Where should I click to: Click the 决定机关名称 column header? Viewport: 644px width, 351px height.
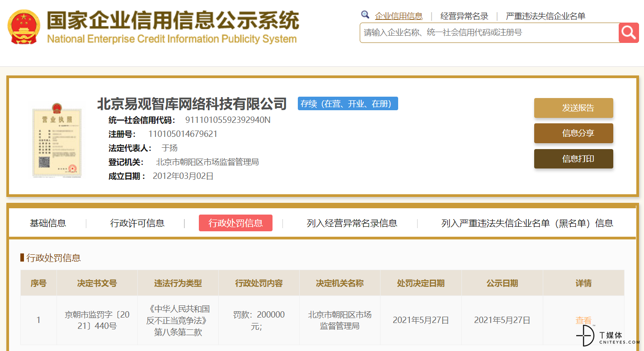(340, 283)
